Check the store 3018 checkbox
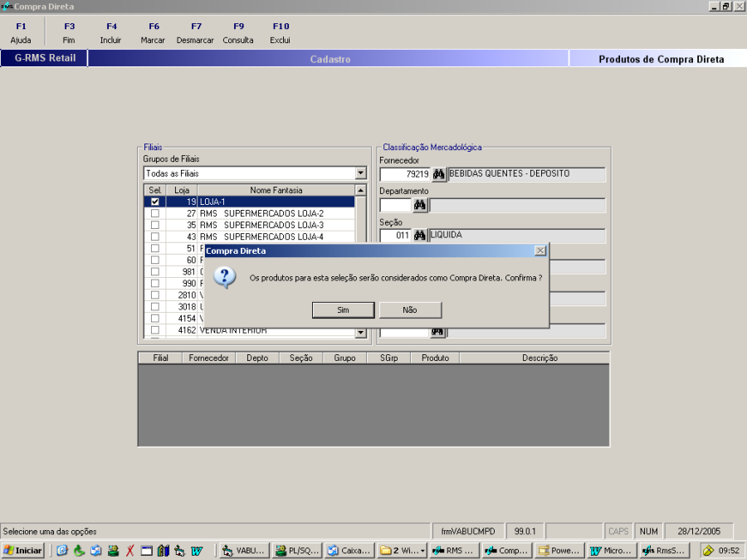Image resolution: width=747 pixels, height=560 pixels. point(155,307)
